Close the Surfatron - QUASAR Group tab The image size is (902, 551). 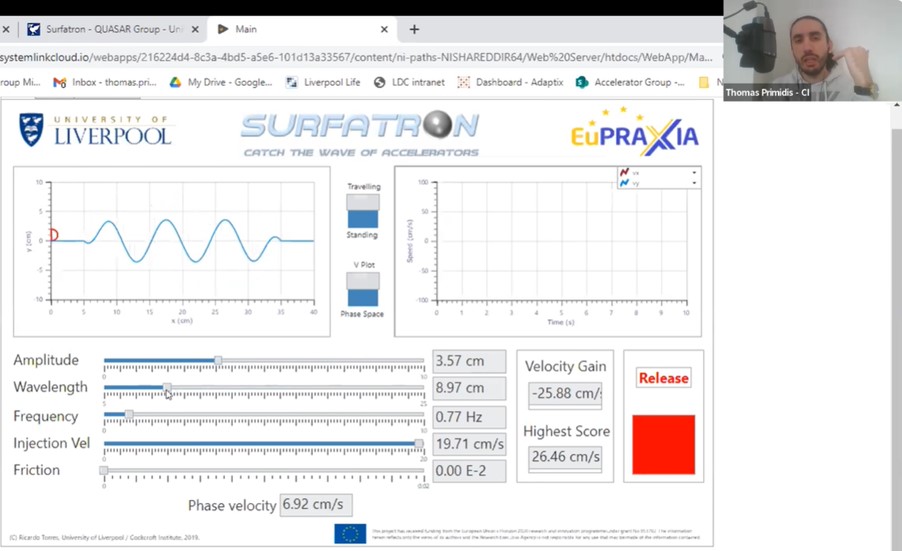click(195, 29)
